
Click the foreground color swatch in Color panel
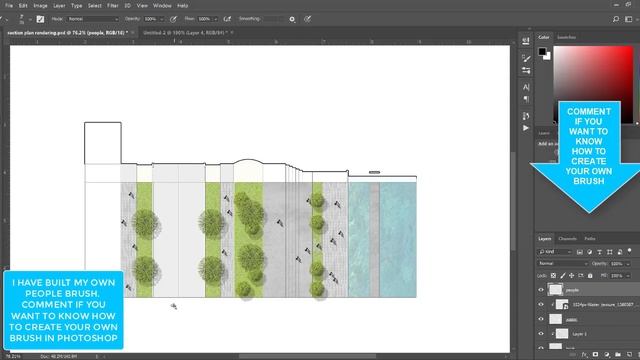pos(542,51)
